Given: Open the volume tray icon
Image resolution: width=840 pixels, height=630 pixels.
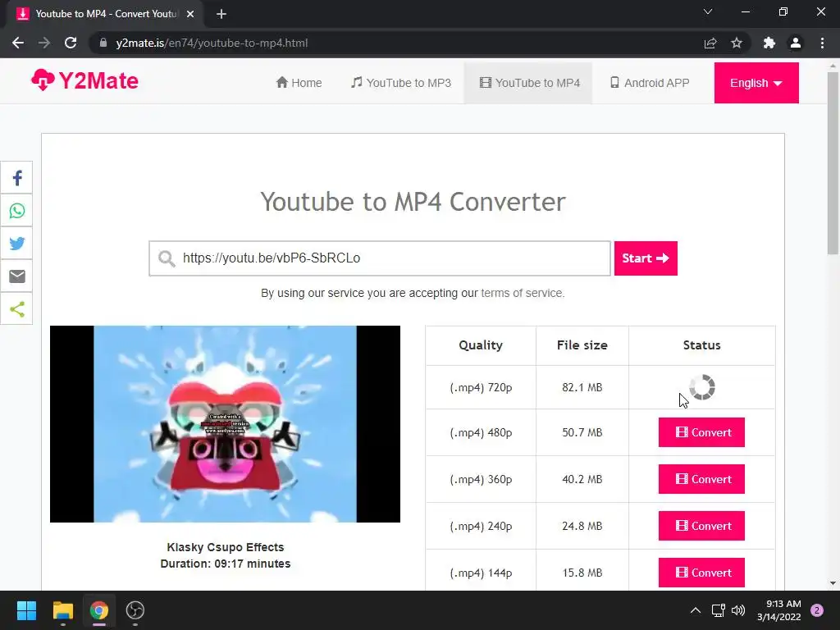Looking at the screenshot, I should click(738, 610).
